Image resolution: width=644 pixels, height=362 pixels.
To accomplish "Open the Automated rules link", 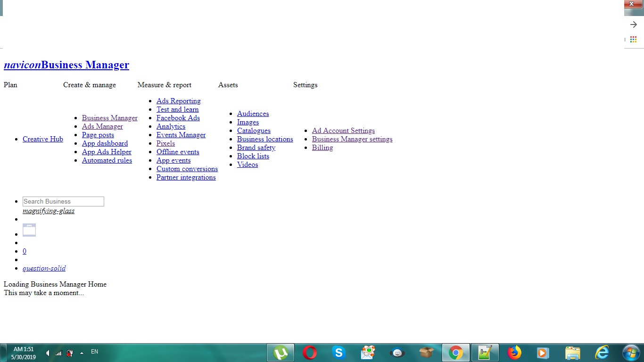I will point(107,160).
